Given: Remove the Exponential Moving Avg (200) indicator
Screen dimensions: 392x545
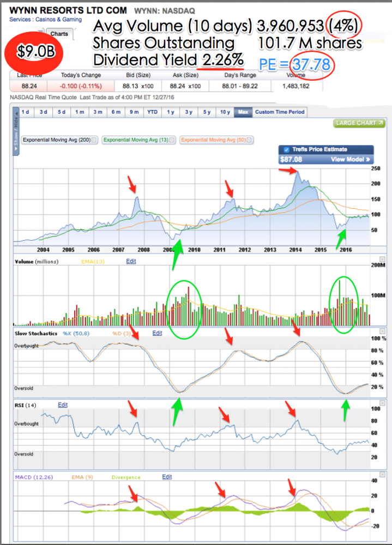Looking at the screenshot, I should click(x=94, y=140).
